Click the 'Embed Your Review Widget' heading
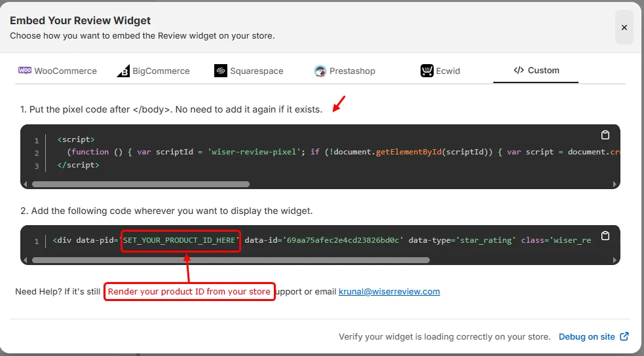 [80, 20]
